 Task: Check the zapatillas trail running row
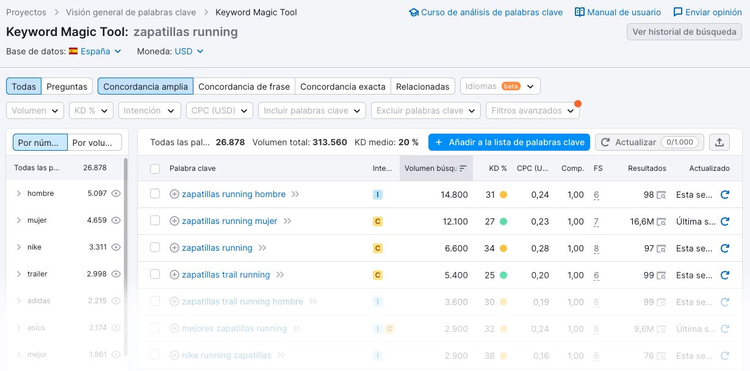(154, 274)
